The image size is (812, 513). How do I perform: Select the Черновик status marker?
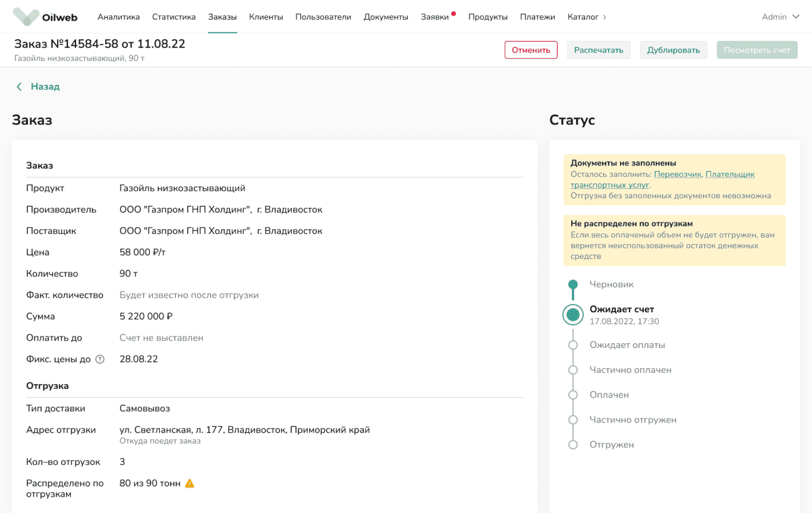[573, 284]
